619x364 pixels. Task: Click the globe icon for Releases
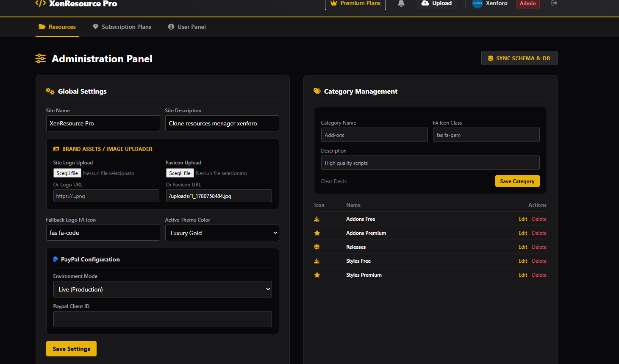(x=317, y=247)
